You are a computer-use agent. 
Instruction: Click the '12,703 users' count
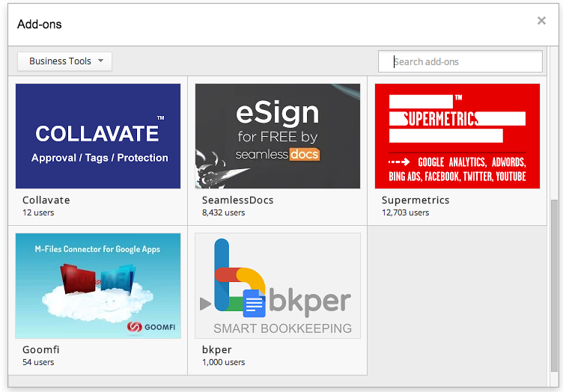[x=405, y=212]
